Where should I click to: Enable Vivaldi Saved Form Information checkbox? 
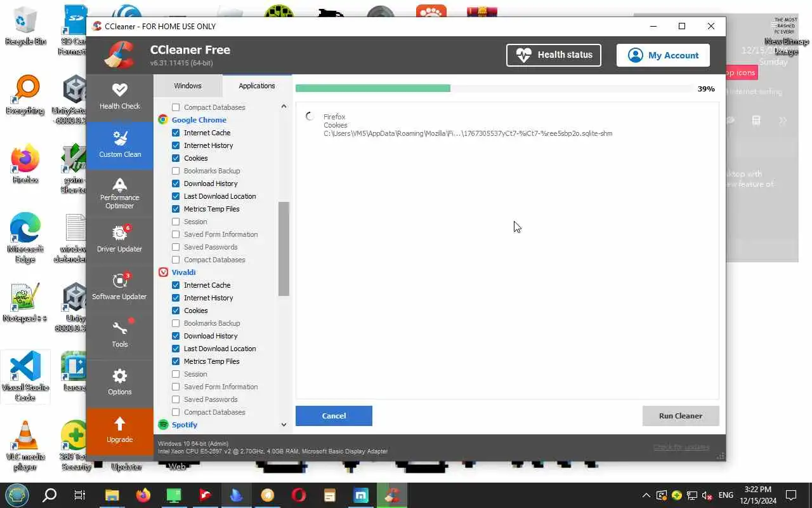click(176, 387)
